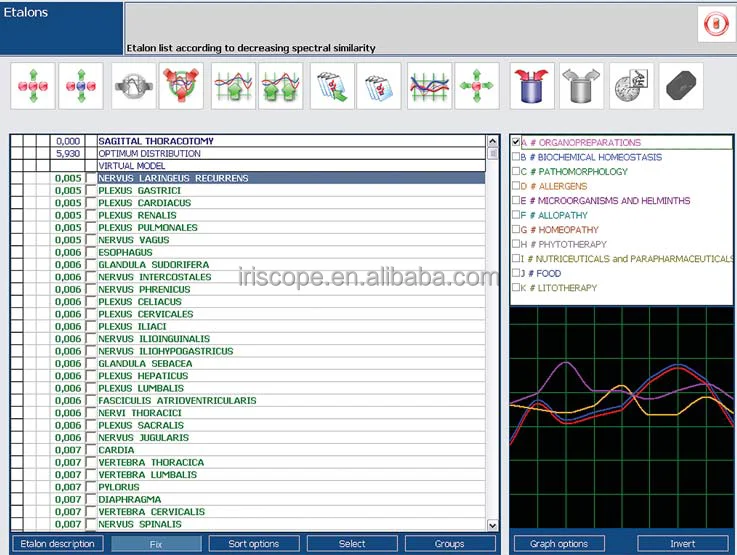Click the dark gray stone-shaped toolbar icon
The height and width of the screenshot is (555, 737).
point(680,87)
